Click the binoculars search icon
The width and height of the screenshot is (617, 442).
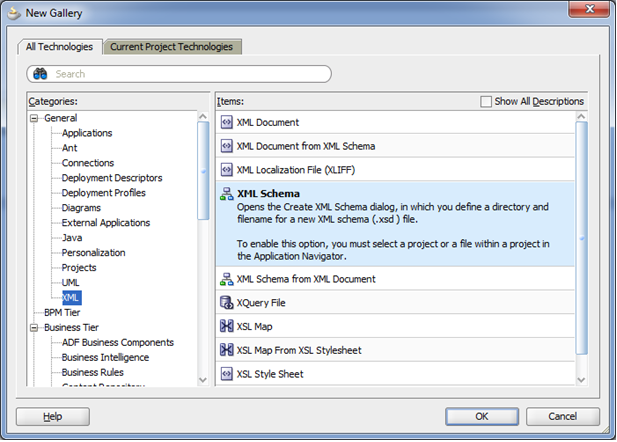click(41, 74)
